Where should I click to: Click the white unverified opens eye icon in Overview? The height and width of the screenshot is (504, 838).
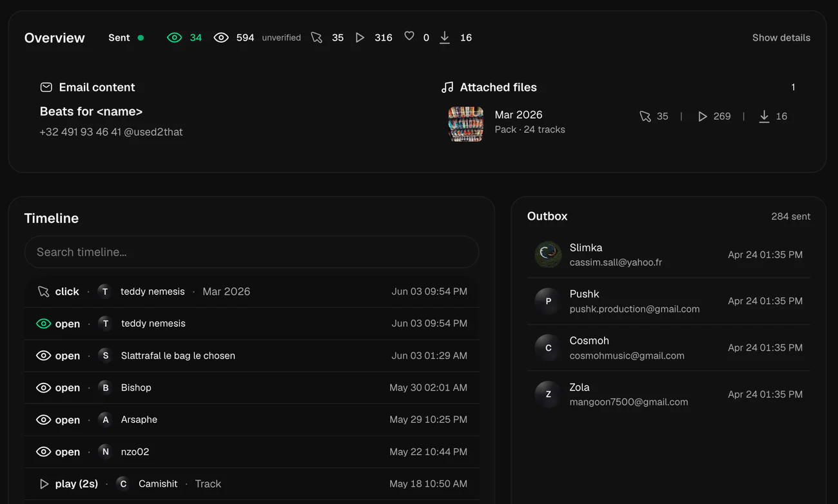(x=221, y=37)
